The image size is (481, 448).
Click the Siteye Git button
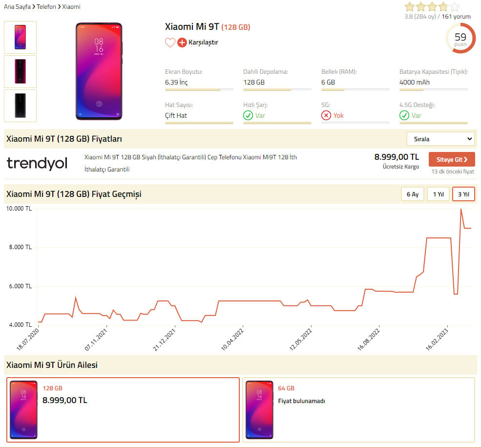click(452, 160)
